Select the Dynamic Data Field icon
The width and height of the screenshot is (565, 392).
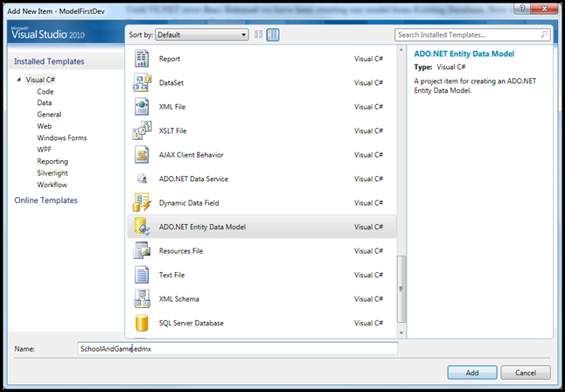(x=142, y=203)
